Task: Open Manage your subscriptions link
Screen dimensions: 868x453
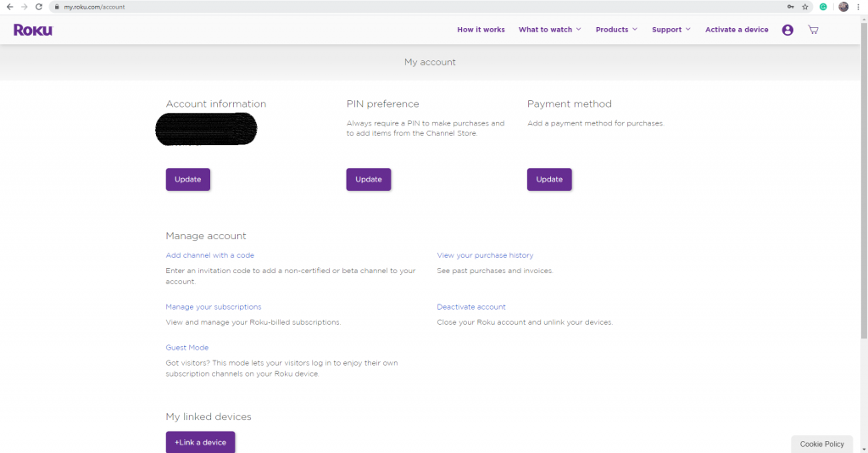Action: pyautogui.click(x=213, y=307)
